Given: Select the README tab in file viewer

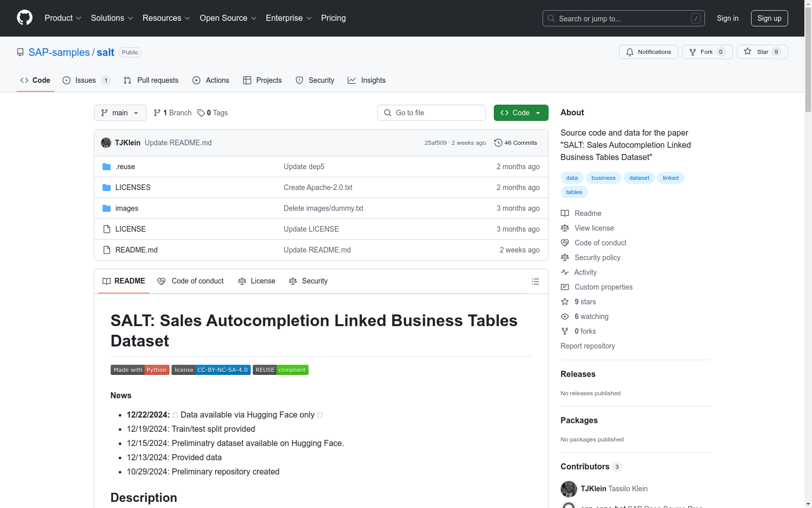Looking at the screenshot, I should pos(124,281).
